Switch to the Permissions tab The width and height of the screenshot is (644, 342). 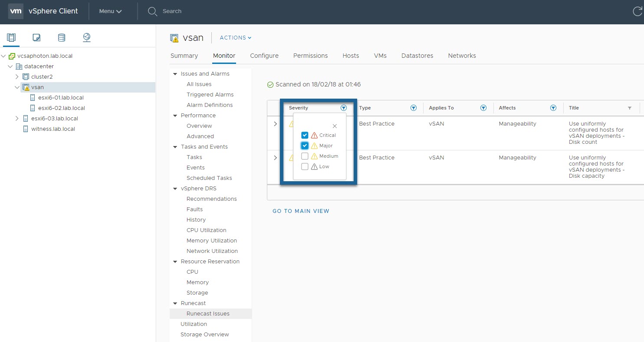coord(310,56)
